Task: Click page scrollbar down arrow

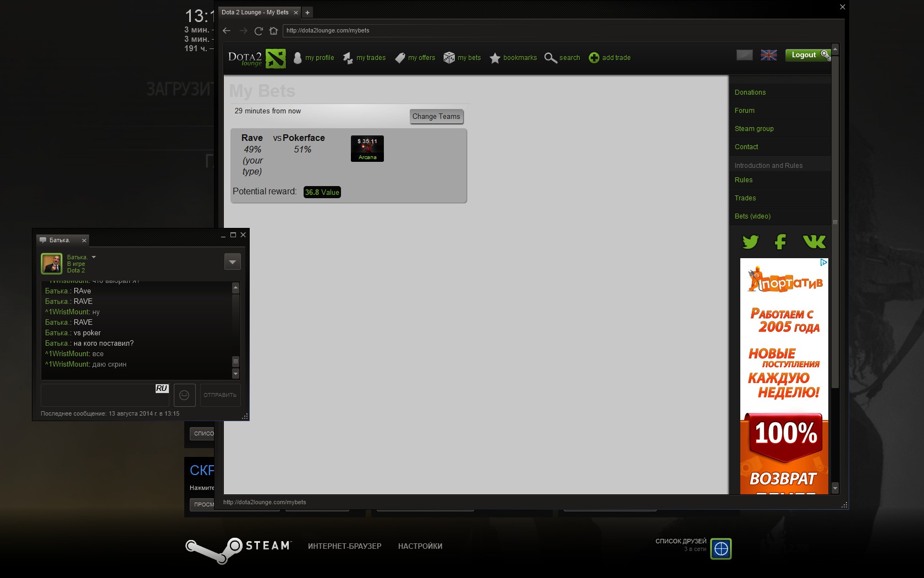Action: [835, 488]
